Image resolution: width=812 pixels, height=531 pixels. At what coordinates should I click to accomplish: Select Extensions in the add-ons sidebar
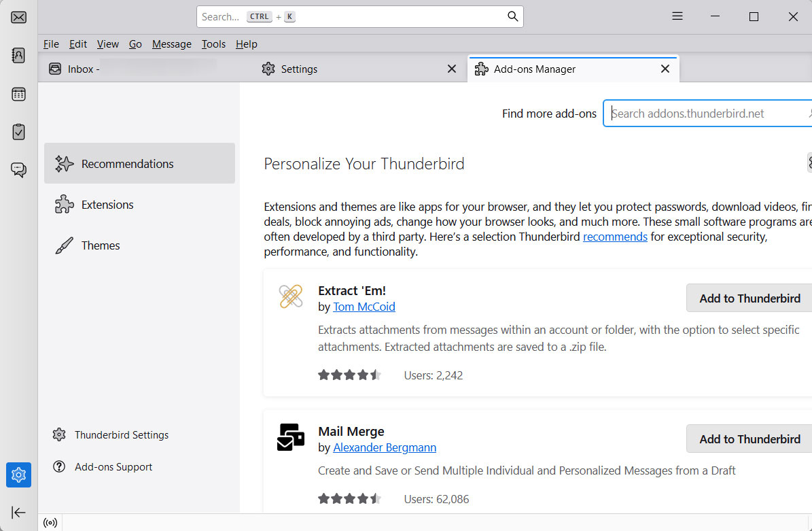107,205
